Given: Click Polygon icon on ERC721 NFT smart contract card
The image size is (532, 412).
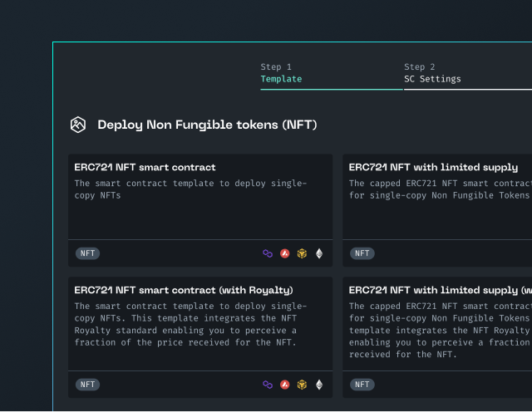Looking at the screenshot, I should point(268,253).
